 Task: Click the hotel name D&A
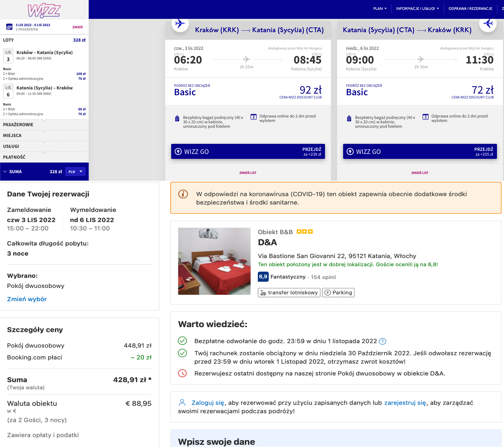[267, 242]
